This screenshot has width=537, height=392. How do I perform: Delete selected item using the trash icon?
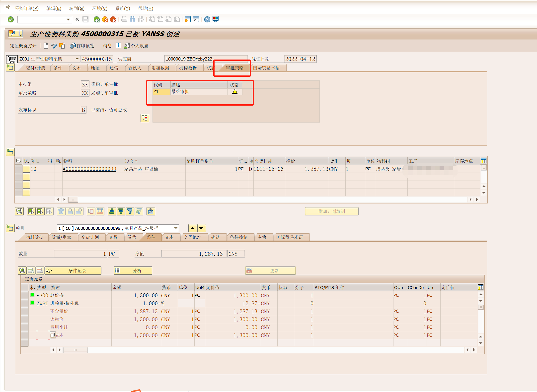[x=61, y=211]
